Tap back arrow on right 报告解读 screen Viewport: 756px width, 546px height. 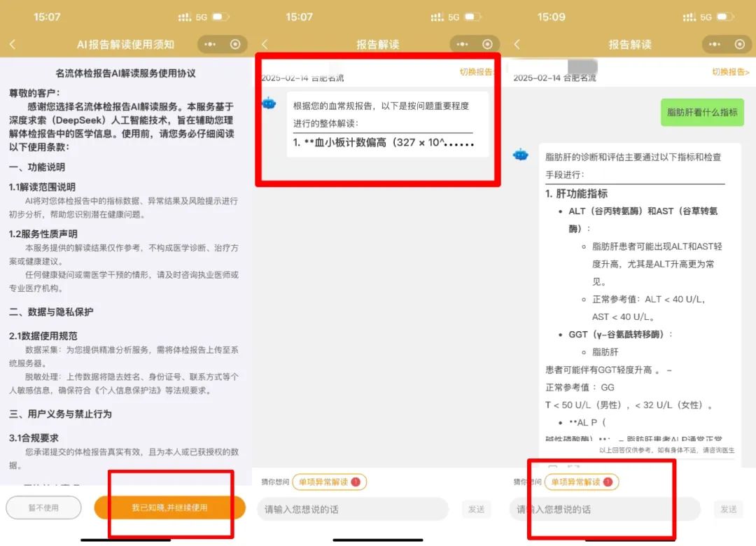517,44
